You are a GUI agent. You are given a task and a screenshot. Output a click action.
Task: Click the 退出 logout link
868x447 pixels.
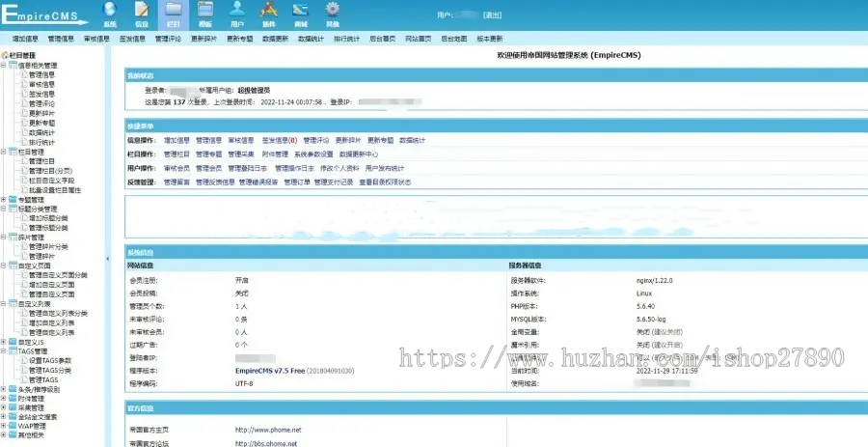click(492, 15)
